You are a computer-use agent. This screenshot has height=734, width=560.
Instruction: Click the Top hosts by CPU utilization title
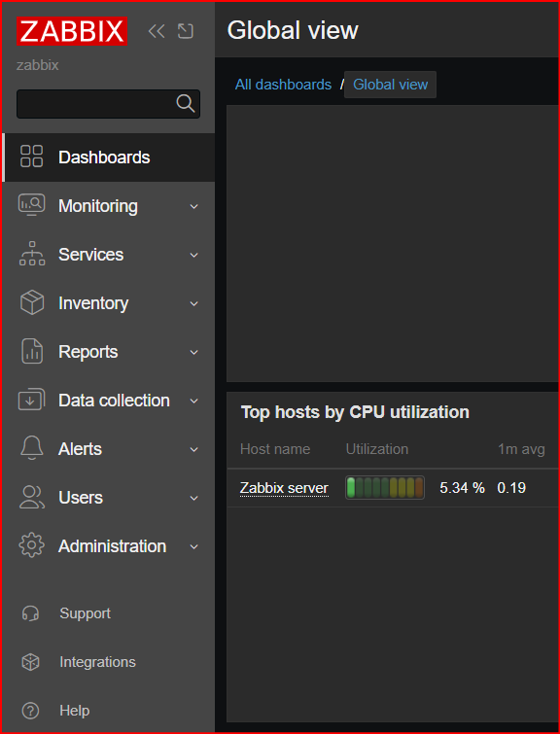click(x=355, y=412)
